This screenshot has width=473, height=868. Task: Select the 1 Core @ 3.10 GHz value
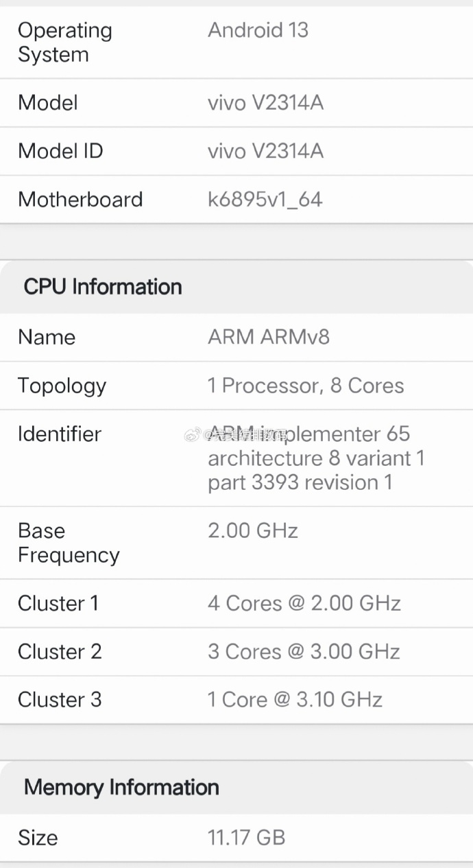click(x=295, y=700)
